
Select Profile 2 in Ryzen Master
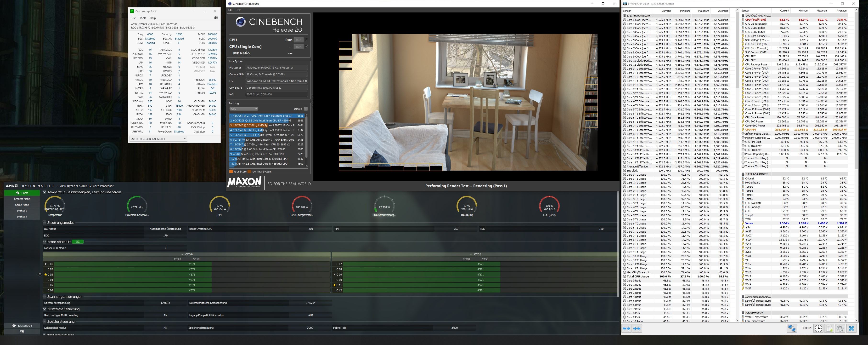(22, 217)
